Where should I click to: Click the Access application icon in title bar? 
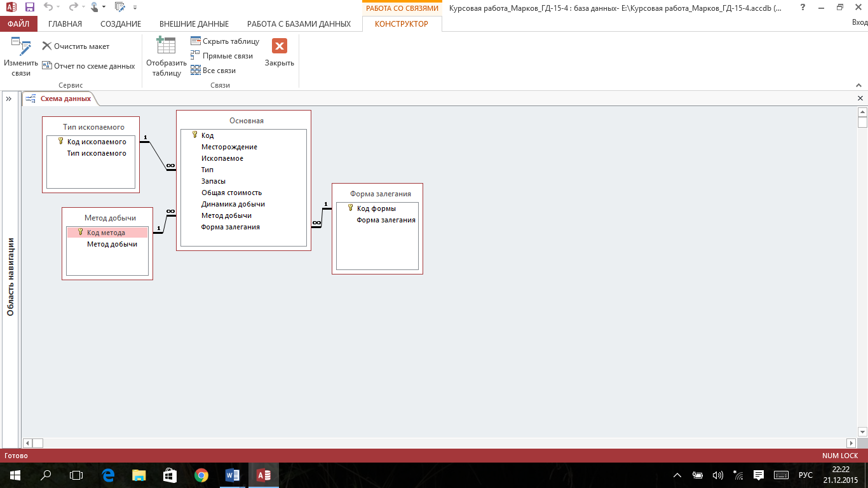[x=11, y=8]
